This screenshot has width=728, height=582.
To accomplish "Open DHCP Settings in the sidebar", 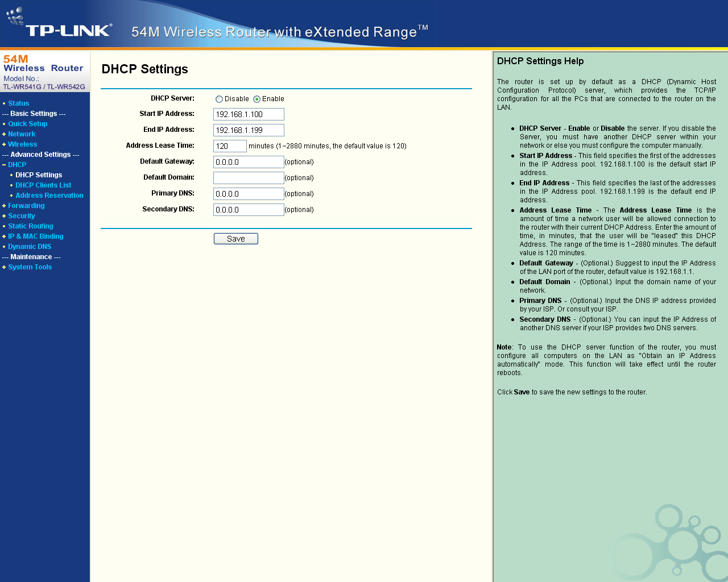I will point(39,175).
